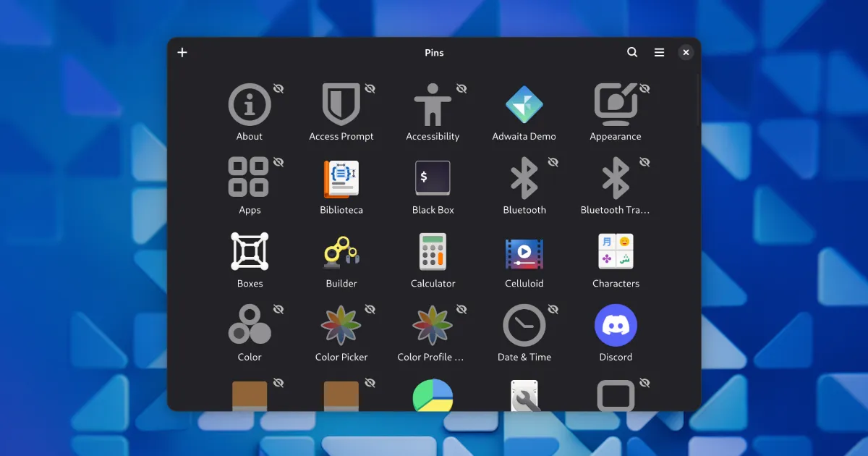Select the Biblioteca app icon

point(341,179)
